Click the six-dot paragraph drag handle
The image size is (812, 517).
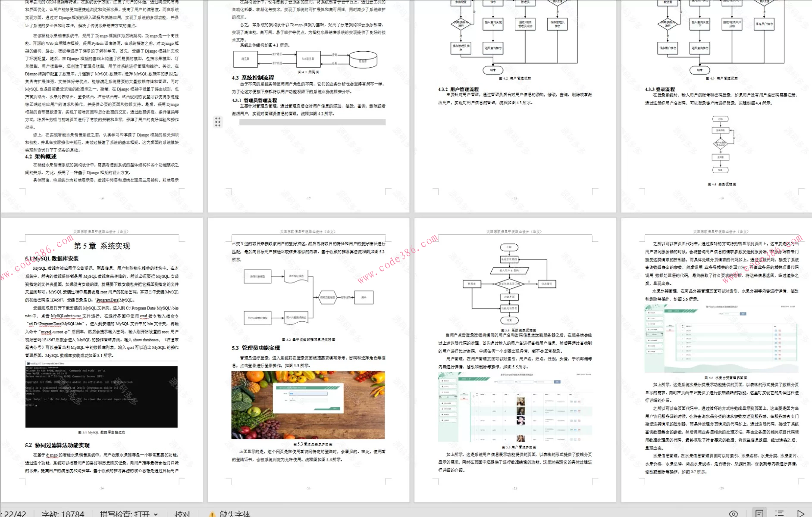(218, 122)
